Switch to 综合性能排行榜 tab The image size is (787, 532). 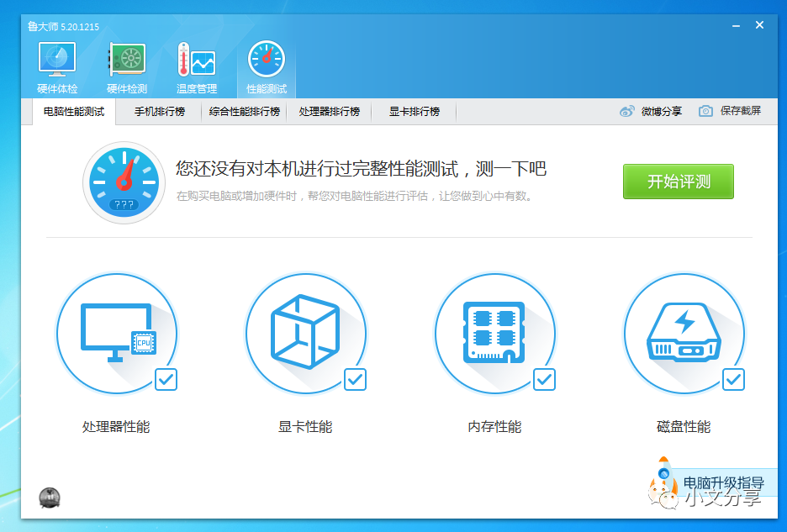coord(245,112)
